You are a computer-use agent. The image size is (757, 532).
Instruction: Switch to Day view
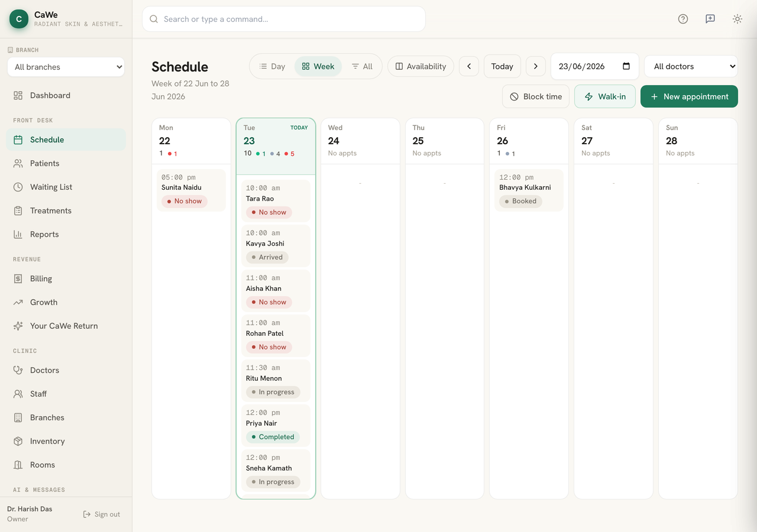point(272,66)
